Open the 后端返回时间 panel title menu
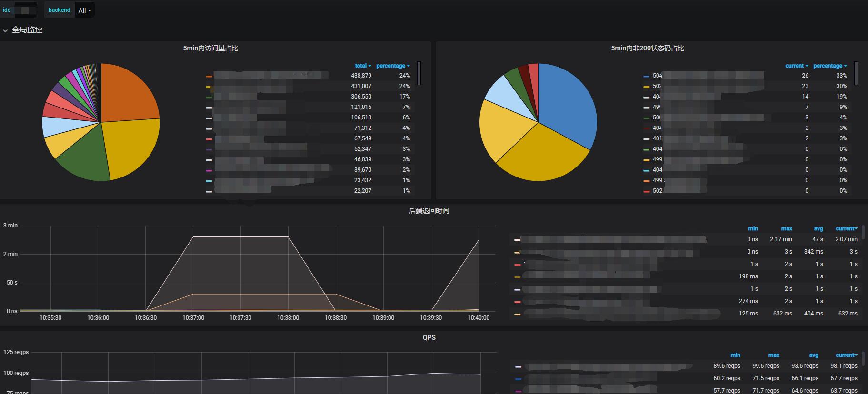Image resolution: width=868 pixels, height=394 pixels. coord(429,211)
